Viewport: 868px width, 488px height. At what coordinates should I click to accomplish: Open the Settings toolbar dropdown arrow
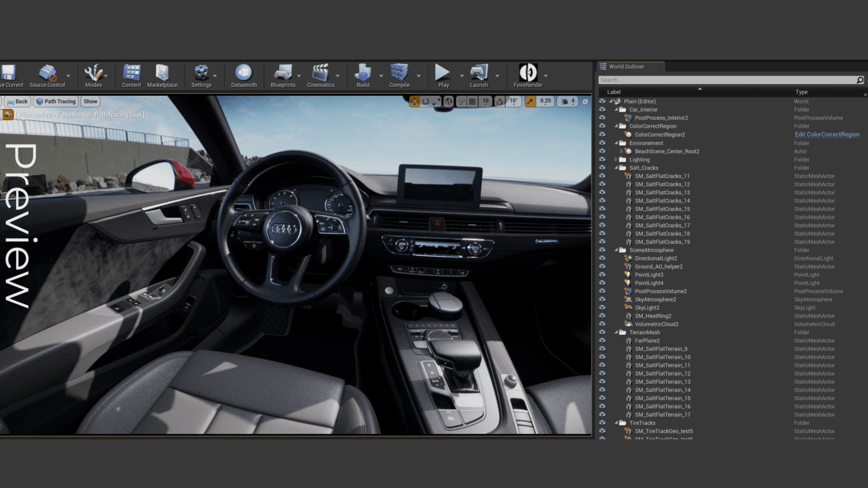click(x=215, y=76)
